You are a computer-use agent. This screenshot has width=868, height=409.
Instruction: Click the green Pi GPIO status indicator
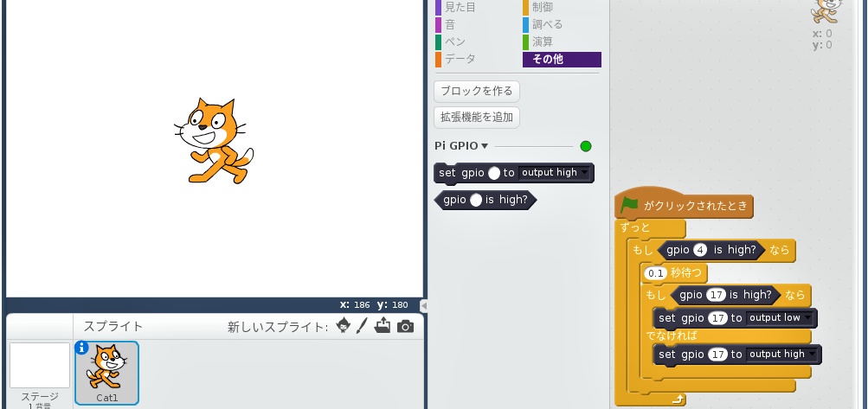[586, 146]
